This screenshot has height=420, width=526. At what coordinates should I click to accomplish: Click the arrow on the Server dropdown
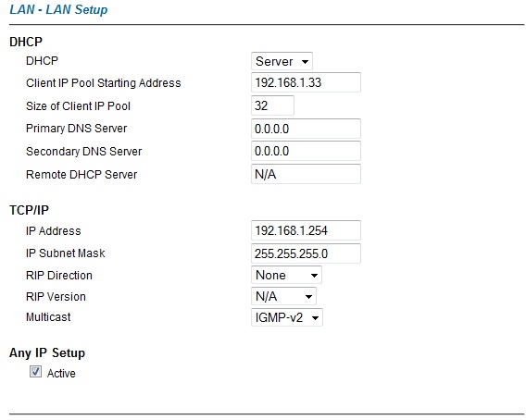[305, 62]
